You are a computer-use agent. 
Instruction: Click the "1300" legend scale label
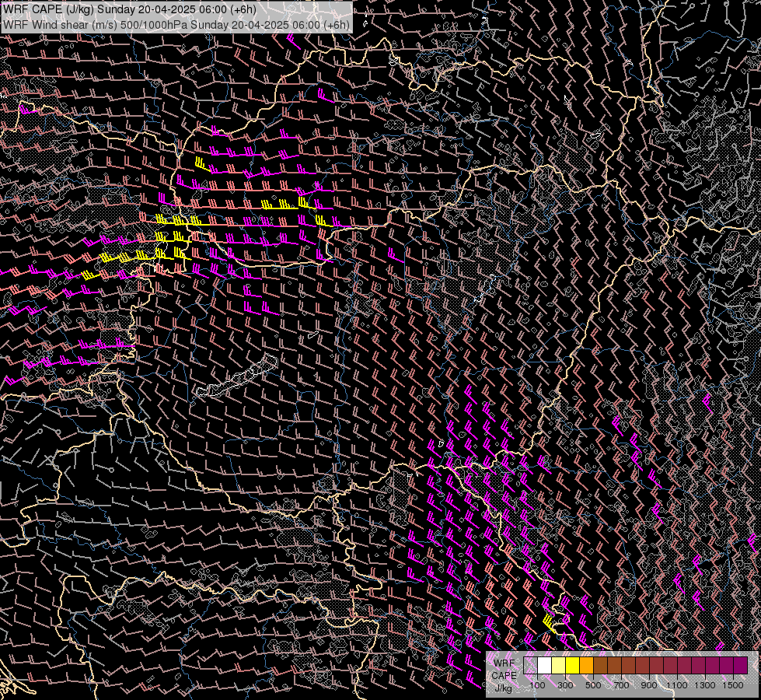coord(705,685)
